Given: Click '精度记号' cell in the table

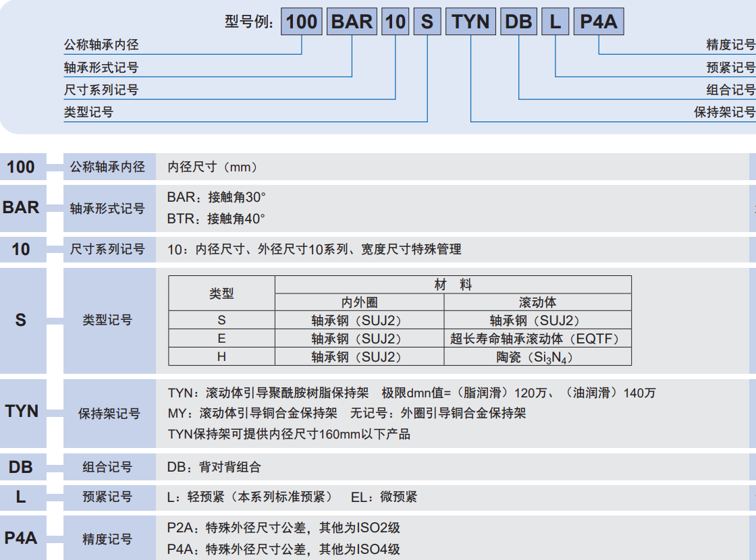Looking at the screenshot, I should (x=109, y=538).
